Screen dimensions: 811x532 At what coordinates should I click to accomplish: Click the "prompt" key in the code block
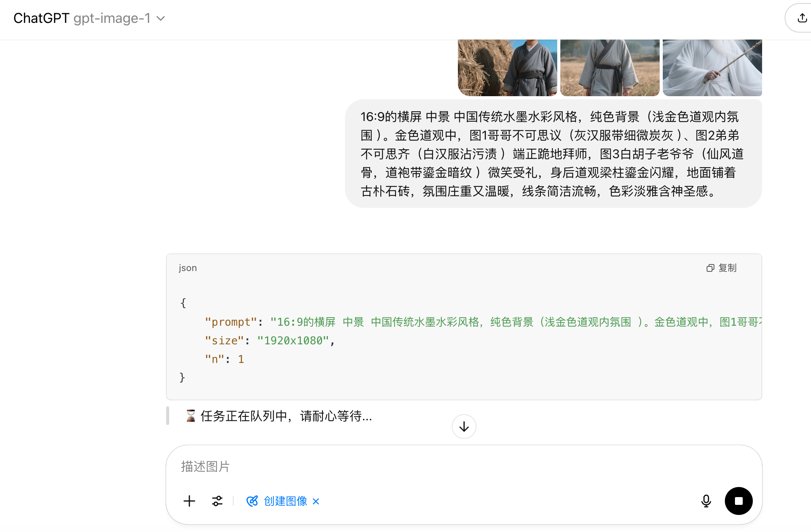[230, 322]
